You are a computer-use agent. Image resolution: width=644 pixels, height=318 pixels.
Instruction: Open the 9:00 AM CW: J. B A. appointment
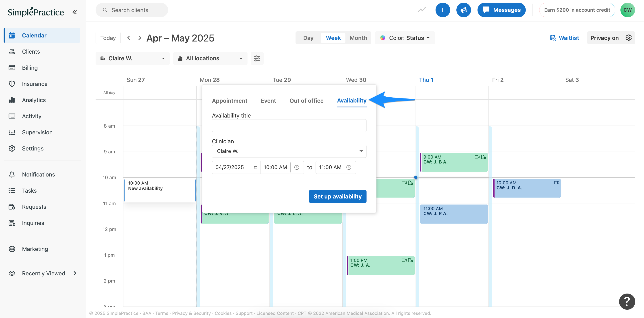(453, 162)
